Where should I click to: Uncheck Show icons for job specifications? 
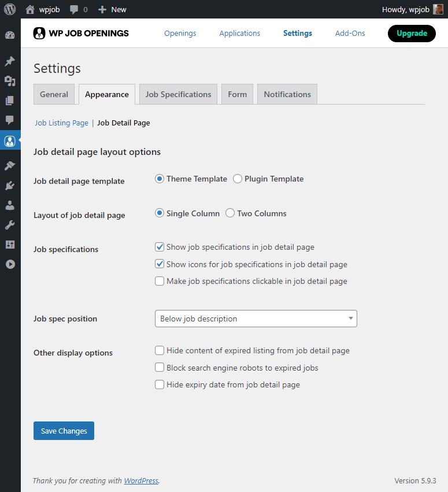(160, 264)
